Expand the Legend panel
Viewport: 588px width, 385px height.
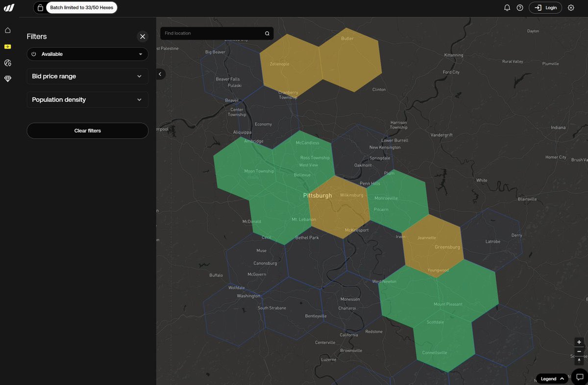(x=552, y=379)
